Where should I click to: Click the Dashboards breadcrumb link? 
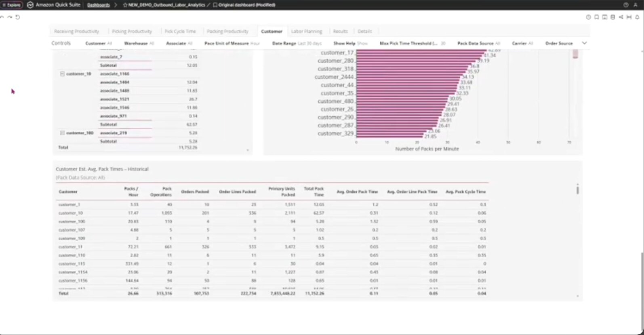point(98,5)
